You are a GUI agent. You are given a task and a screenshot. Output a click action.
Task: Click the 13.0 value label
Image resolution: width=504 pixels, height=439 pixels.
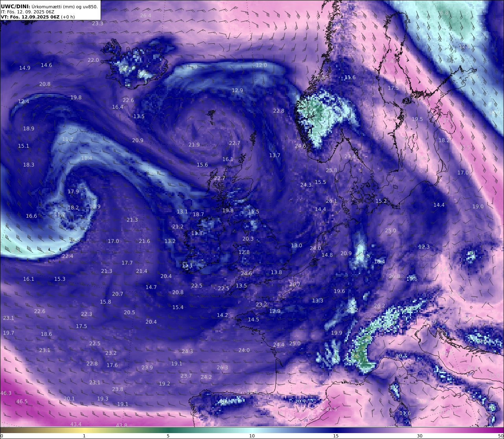(x=296, y=245)
